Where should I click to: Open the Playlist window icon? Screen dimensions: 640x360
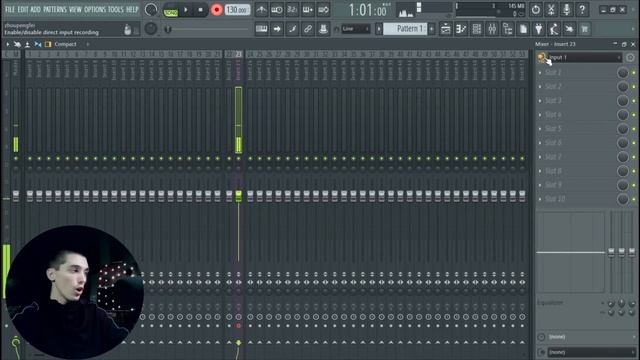click(x=446, y=29)
